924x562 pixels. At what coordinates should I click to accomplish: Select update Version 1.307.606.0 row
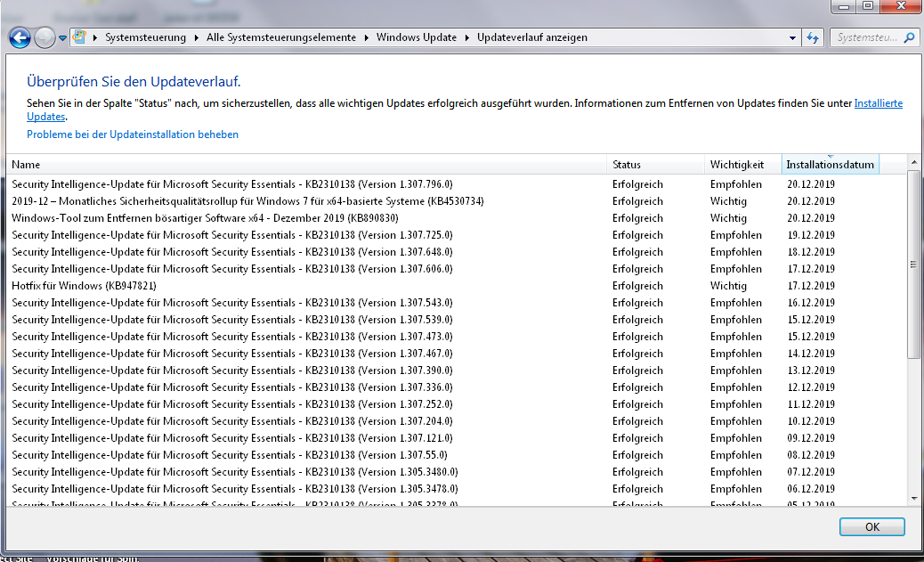[x=457, y=269]
